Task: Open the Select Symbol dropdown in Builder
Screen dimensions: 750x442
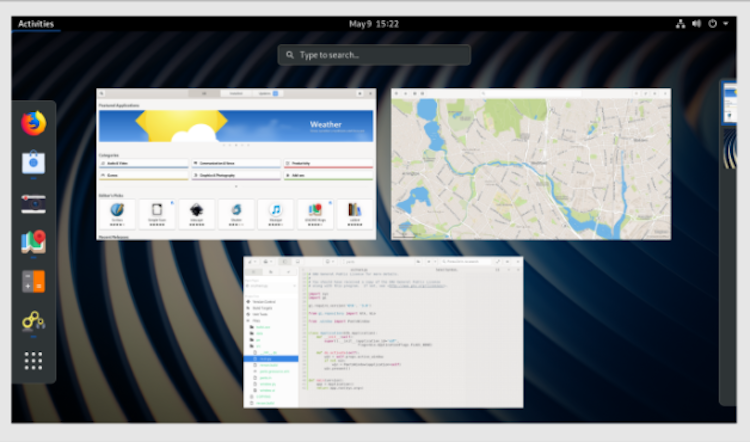Action: (446, 270)
